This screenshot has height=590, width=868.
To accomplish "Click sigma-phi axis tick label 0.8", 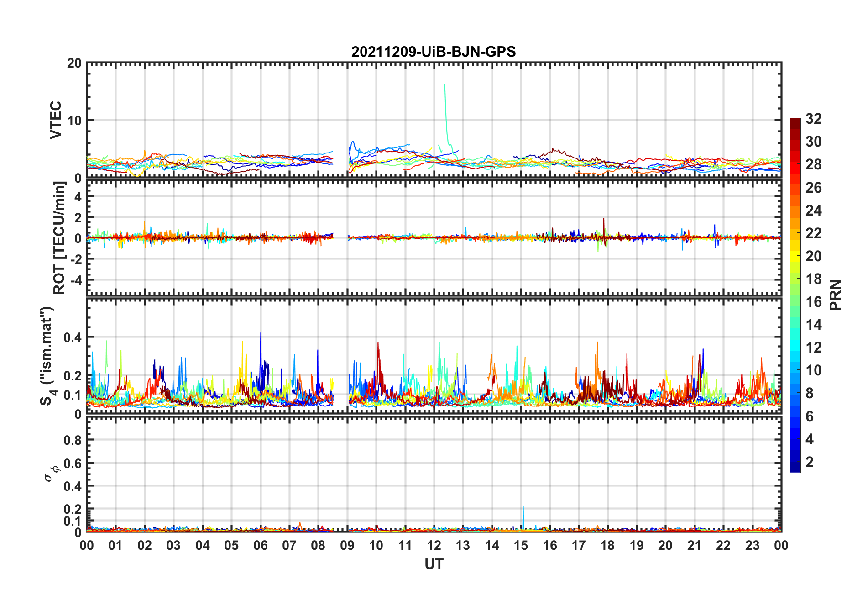I will tap(73, 440).
